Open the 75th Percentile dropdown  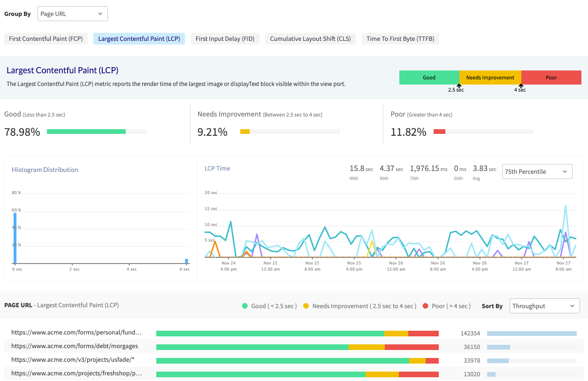pyautogui.click(x=537, y=171)
